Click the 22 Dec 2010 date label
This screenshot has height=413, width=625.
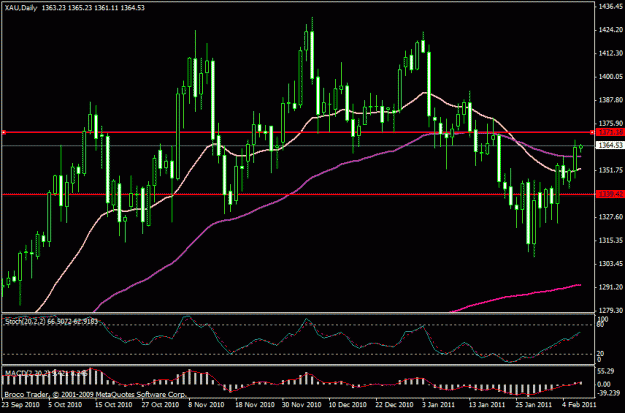click(395, 405)
